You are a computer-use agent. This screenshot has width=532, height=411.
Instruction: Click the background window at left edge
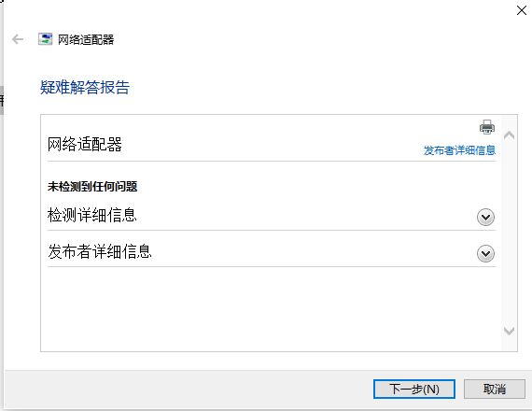(x=1, y=101)
